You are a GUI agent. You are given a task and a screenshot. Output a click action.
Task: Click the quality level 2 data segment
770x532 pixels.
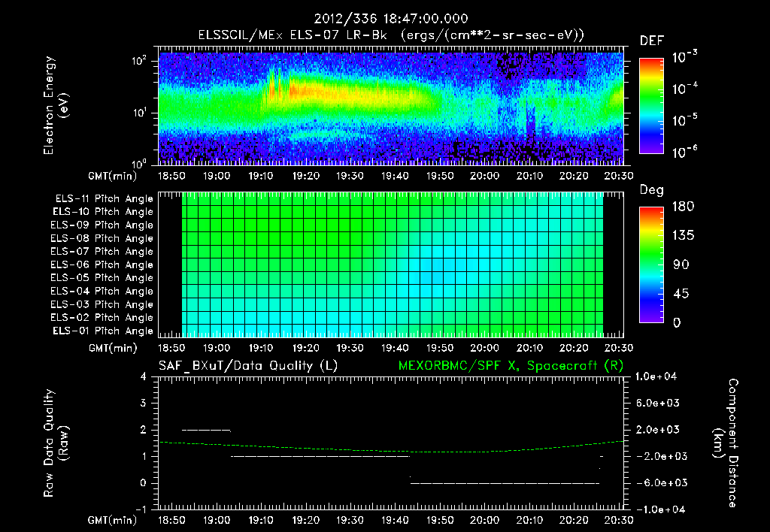pyautogui.click(x=206, y=431)
